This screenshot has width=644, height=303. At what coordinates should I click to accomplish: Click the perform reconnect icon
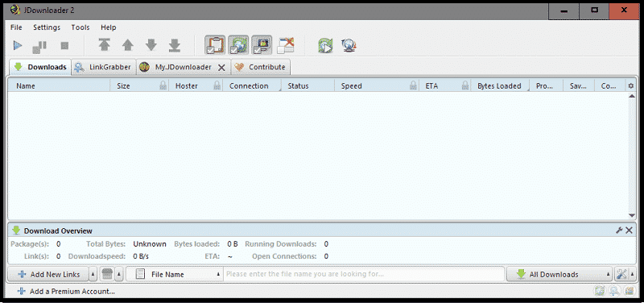pyautogui.click(x=325, y=45)
